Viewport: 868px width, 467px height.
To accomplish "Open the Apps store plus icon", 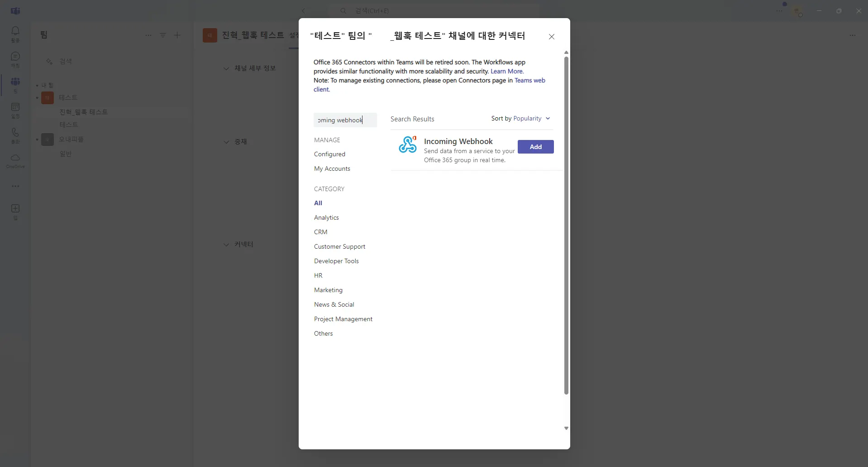I will coord(15,211).
